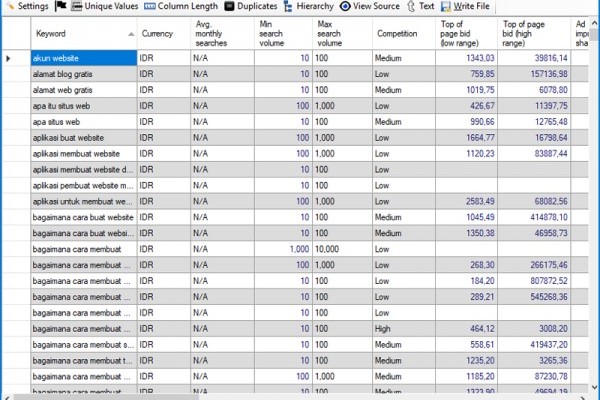Screen dimensions: 600x400
Task: Click the bid value 1185,20
Action: point(480,377)
